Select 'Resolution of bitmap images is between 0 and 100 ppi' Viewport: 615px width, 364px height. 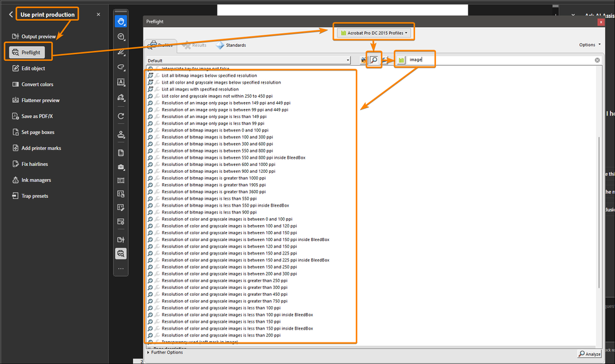click(x=215, y=130)
